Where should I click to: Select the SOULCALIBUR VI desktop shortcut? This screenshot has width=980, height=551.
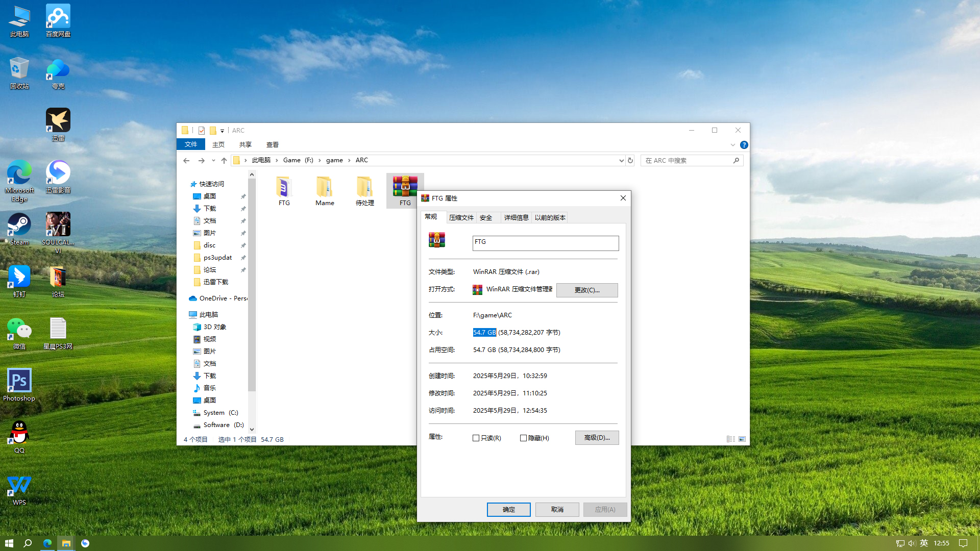point(58,233)
